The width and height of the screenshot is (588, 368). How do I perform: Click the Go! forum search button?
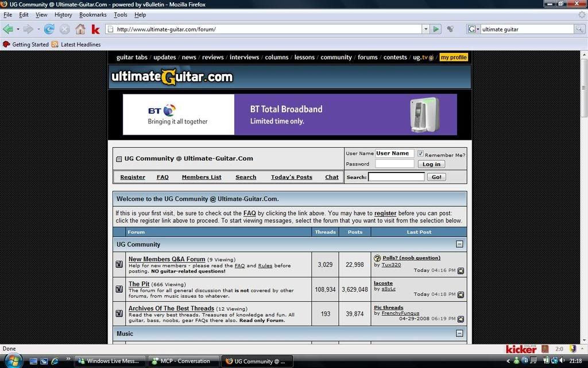click(436, 177)
